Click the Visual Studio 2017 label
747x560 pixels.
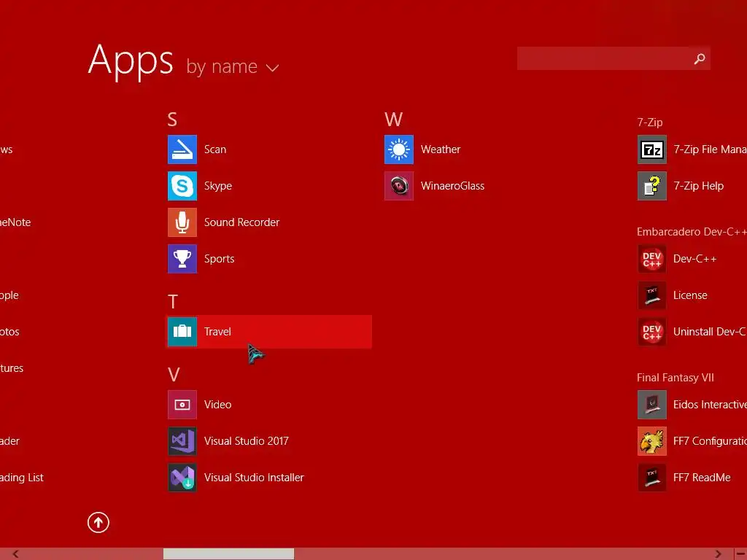coord(247,441)
